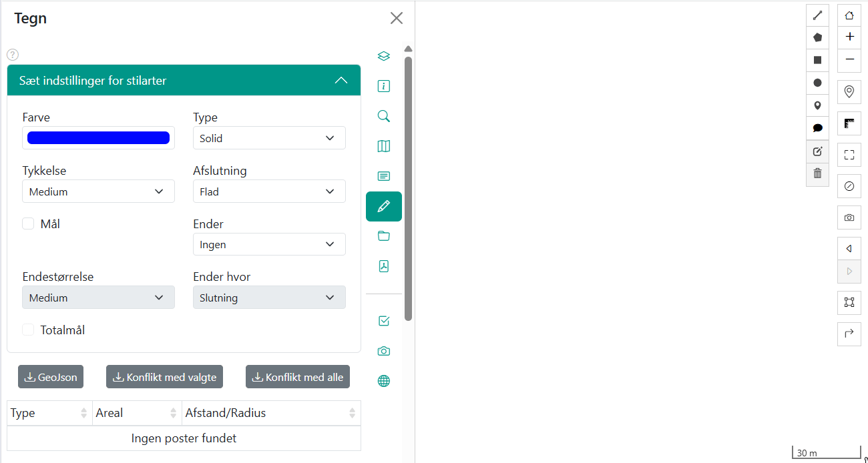Open the Type dropdown showing Solid

point(269,138)
